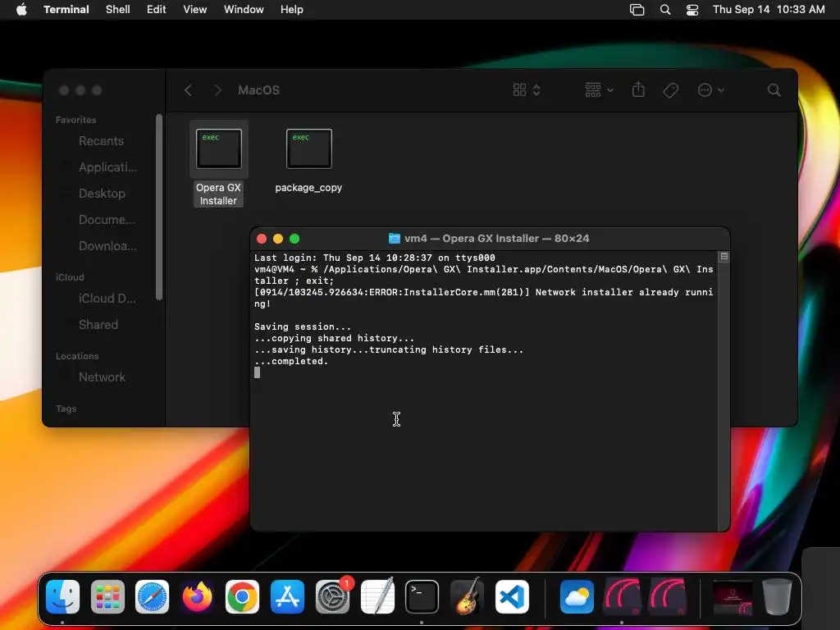Select Desktop in Finder sidebar
840x630 pixels.
[x=101, y=194]
